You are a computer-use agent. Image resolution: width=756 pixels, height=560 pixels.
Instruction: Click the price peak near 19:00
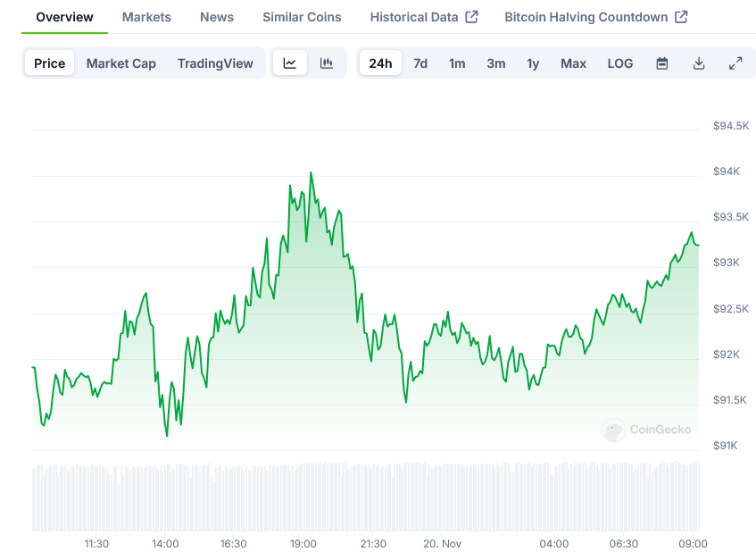[311, 173]
